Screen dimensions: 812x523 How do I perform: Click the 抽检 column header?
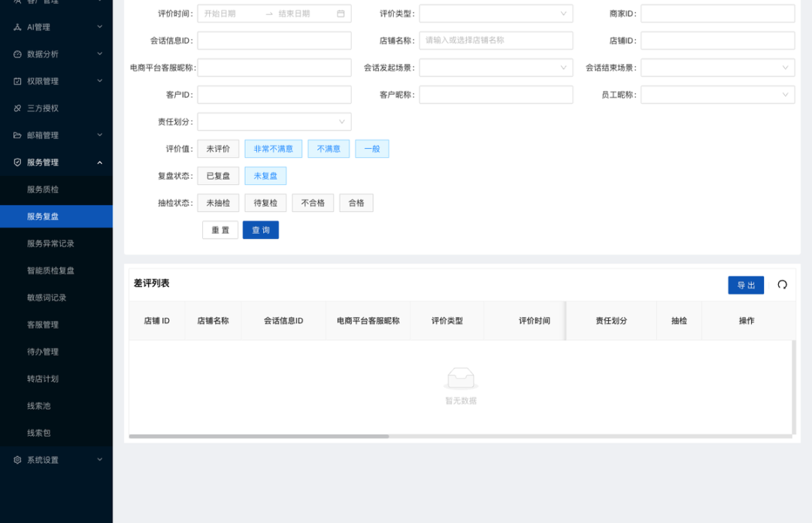tap(679, 321)
